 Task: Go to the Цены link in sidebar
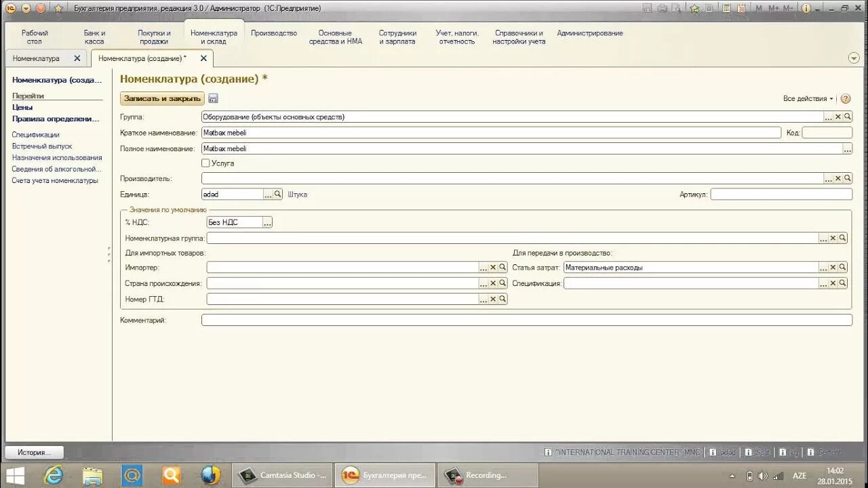(22, 107)
